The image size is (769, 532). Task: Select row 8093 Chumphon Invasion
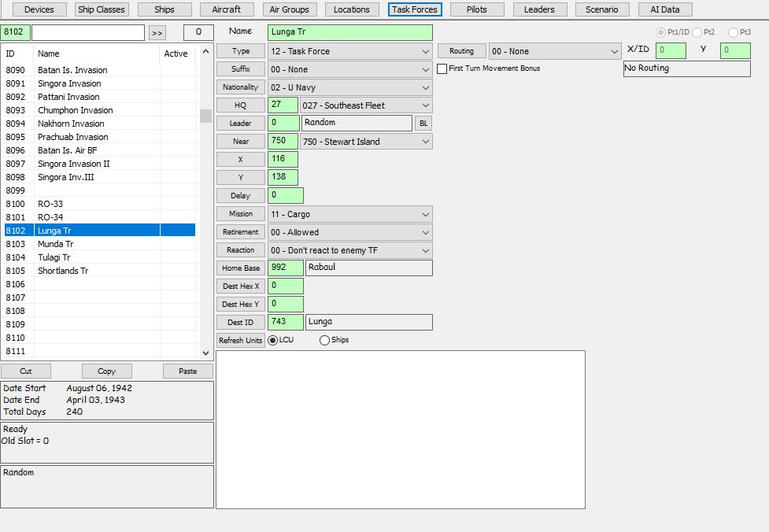(x=99, y=110)
